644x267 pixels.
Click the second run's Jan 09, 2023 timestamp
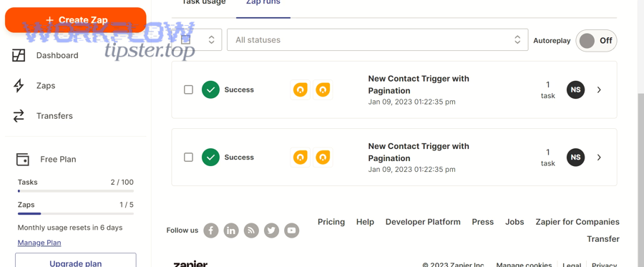[x=411, y=169]
